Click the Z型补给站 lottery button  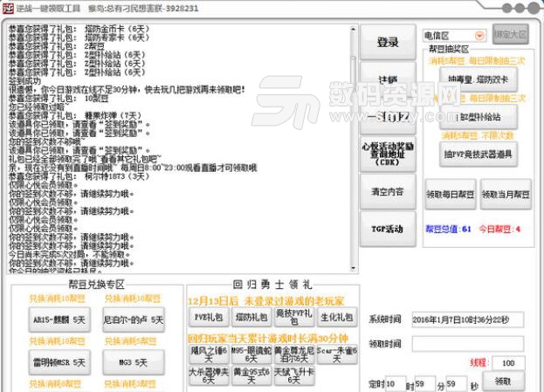479,117
